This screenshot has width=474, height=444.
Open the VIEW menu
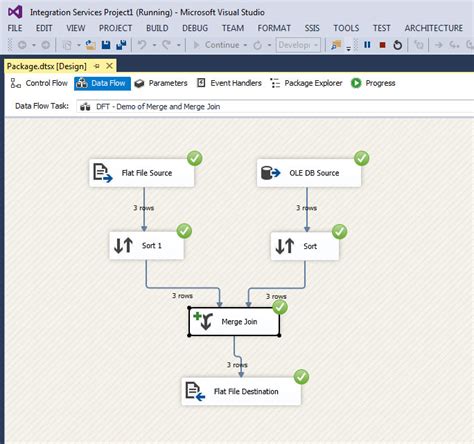(75, 28)
